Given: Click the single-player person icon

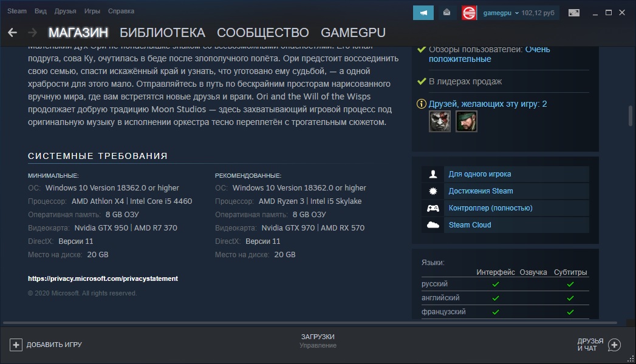Looking at the screenshot, I should (433, 174).
